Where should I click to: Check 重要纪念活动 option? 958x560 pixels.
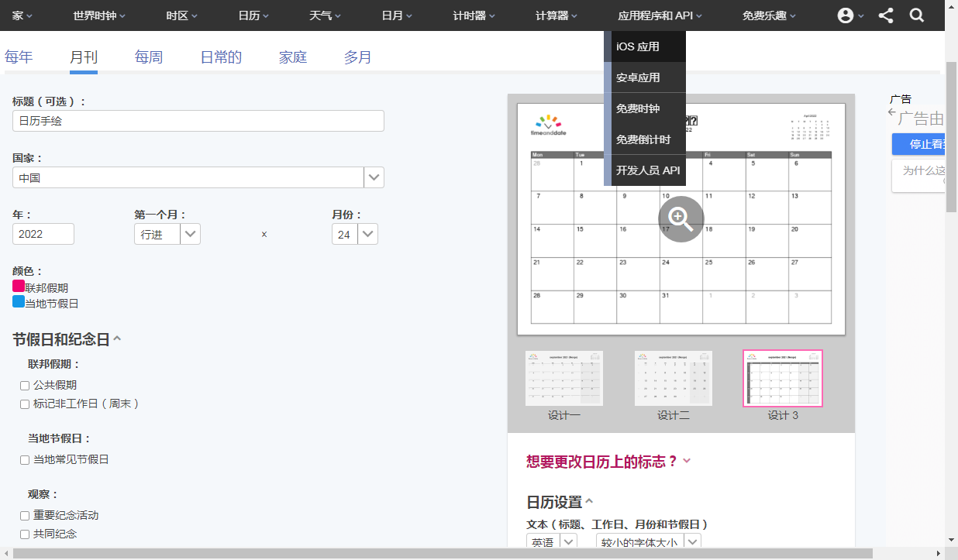(25, 516)
